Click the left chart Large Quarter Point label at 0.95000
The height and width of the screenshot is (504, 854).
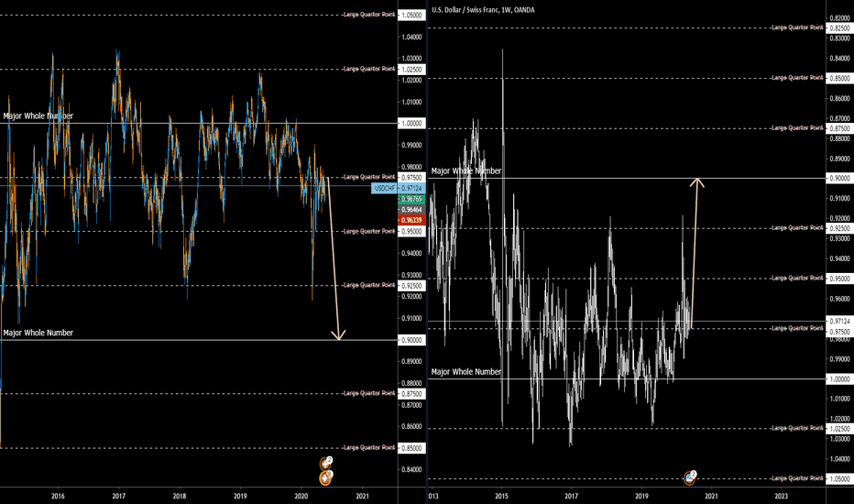(369, 231)
